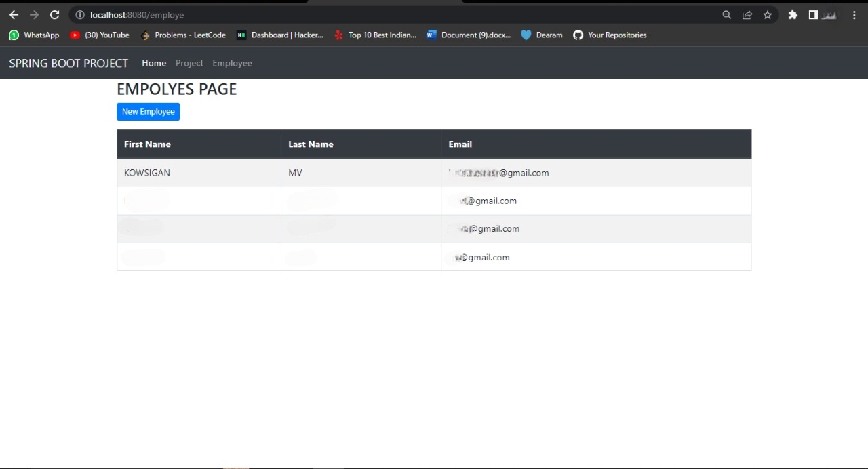Click the search zoom icon near address bar

(x=726, y=14)
